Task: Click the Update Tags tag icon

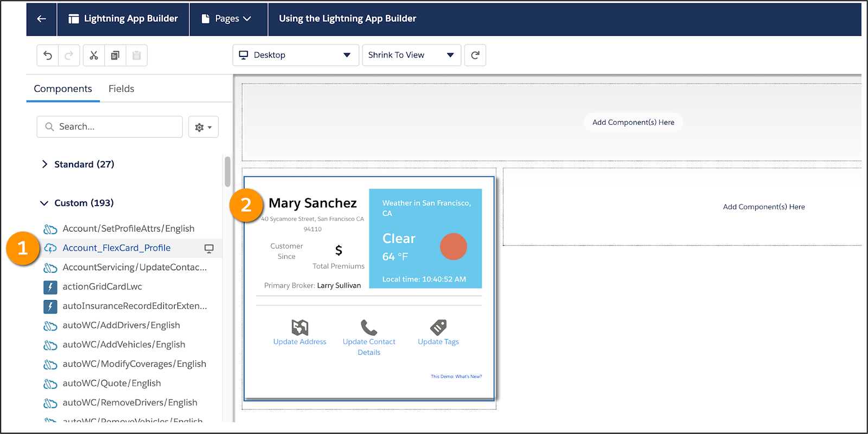Action: click(x=438, y=327)
